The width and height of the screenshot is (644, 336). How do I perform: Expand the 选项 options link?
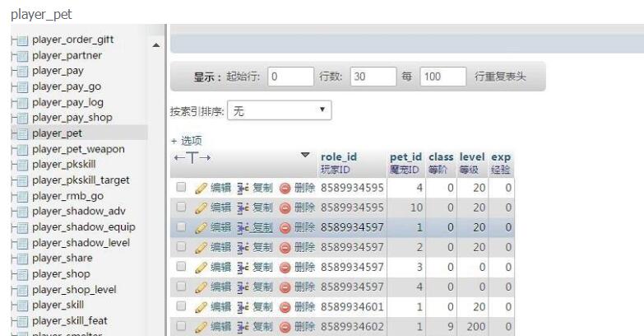tap(186, 141)
